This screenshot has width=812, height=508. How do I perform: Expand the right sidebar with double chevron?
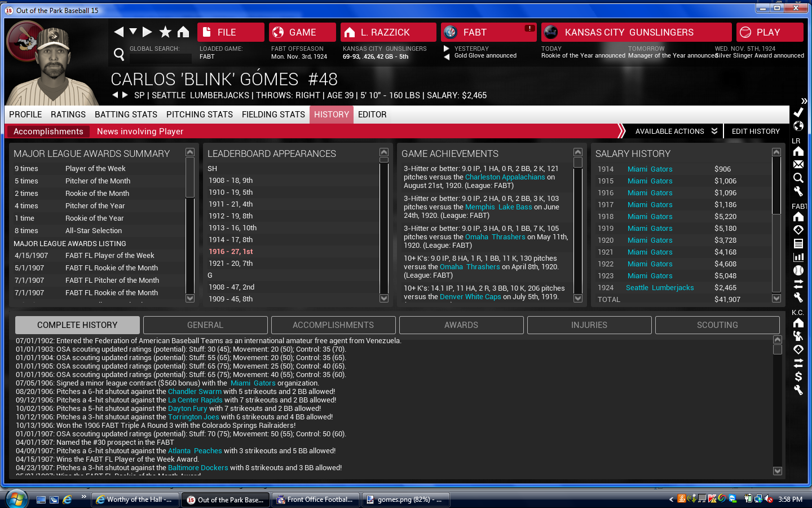[804, 101]
